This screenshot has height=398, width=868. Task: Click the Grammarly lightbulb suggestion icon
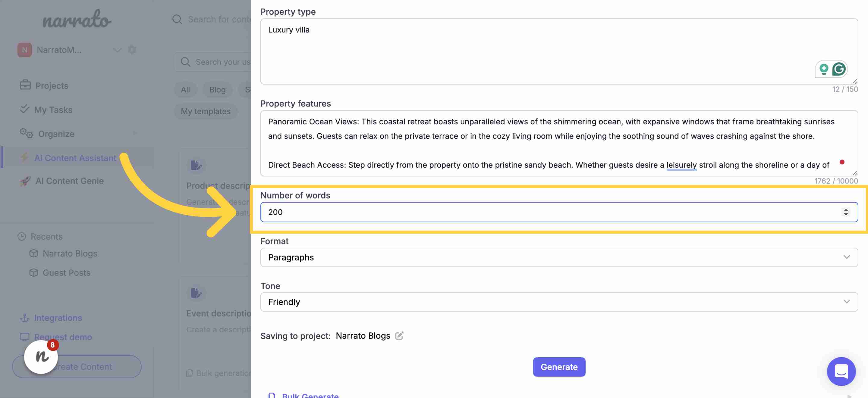point(824,69)
